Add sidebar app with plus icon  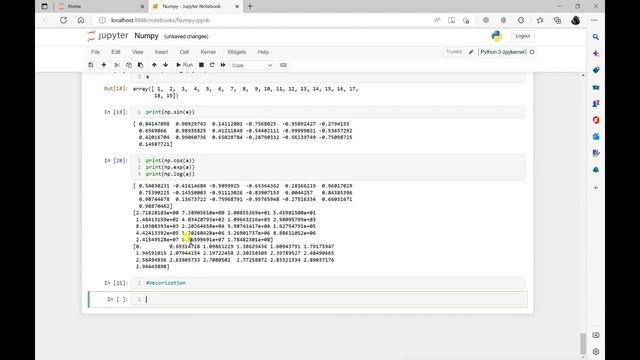point(596,188)
